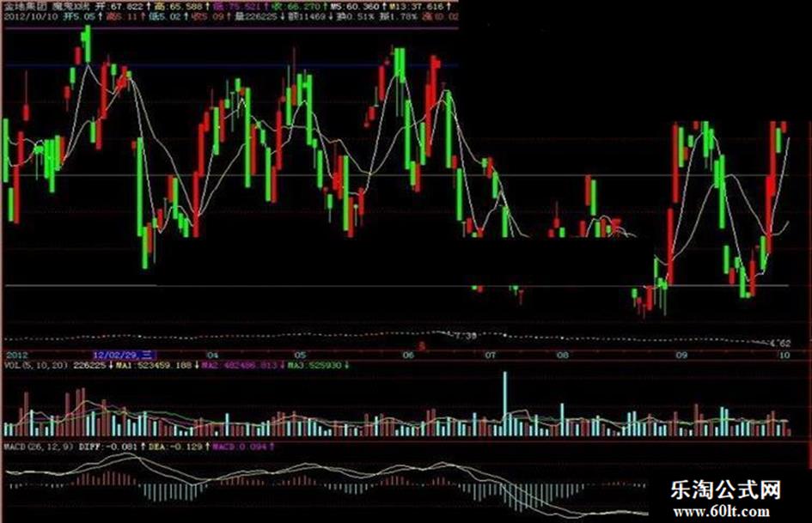Click the MA1:523459.188 volume average value
Viewport: 812px width, 523px height.
point(155,366)
